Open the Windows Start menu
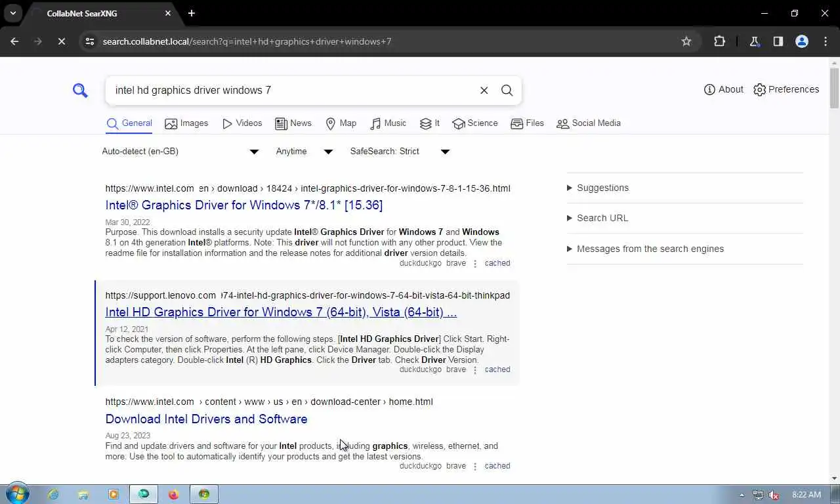The width and height of the screenshot is (840, 504). [x=17, y=494]
